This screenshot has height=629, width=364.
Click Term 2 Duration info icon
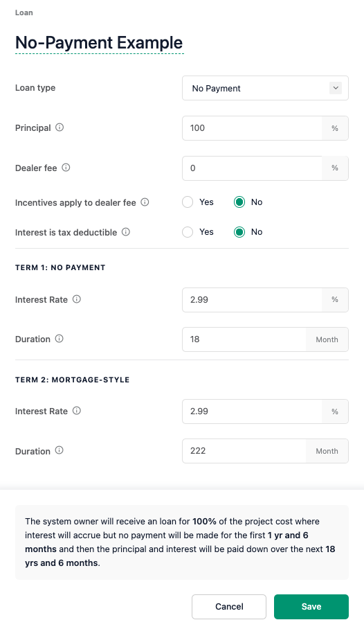pos(59,450)
